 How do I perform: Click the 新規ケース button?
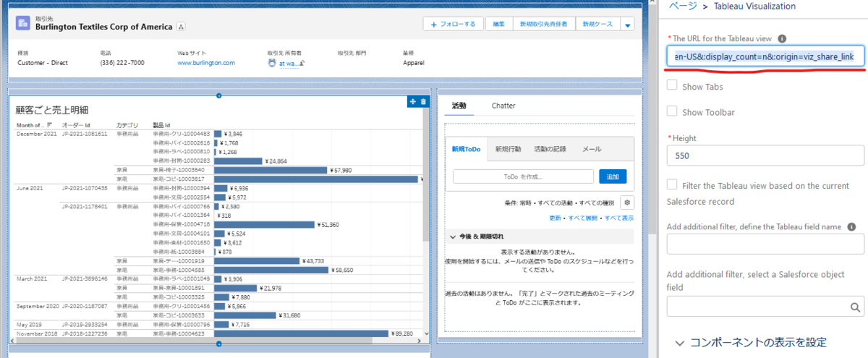point(597,24)
